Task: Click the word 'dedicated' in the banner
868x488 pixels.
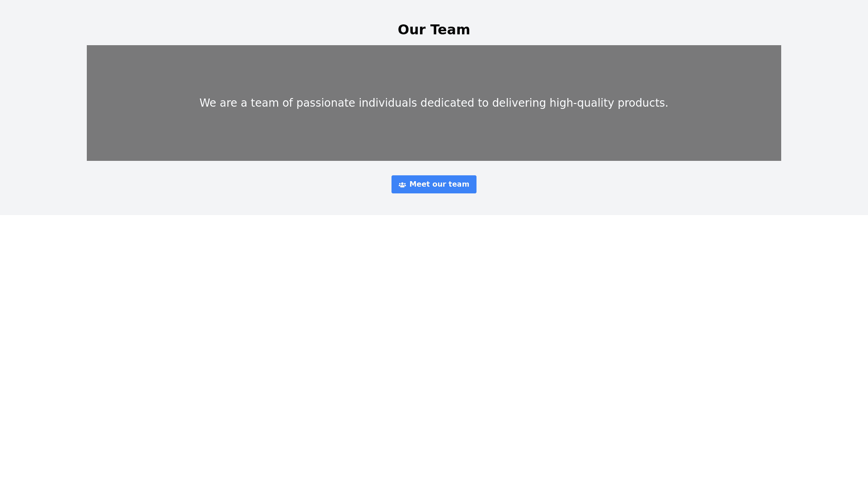Action: coord(447,103)
